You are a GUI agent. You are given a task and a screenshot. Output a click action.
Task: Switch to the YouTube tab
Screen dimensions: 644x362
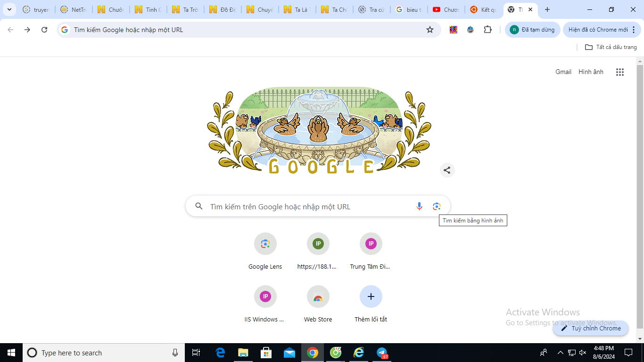[446, 9]
